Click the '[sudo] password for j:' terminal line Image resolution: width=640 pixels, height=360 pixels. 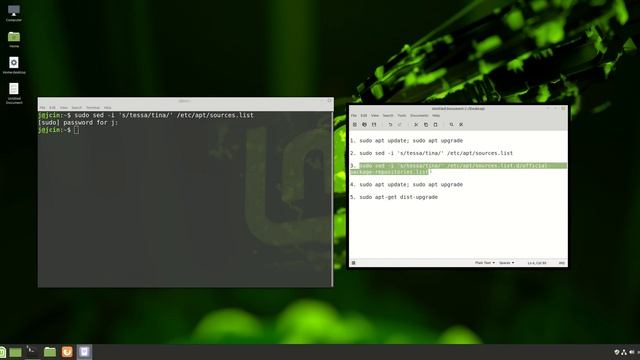pyautogui.click(x=78, y=122)
